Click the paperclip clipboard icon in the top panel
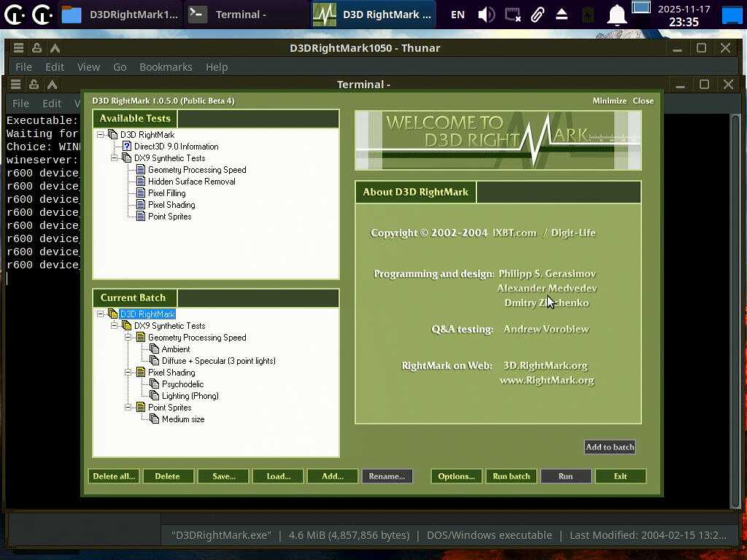 click(538, 15)
